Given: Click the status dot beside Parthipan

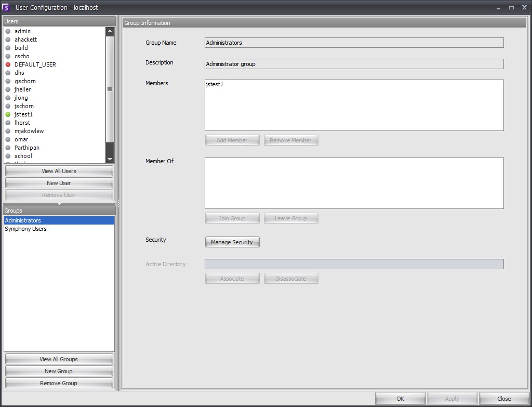Looking at the screenshot, I should coord(8,148).
